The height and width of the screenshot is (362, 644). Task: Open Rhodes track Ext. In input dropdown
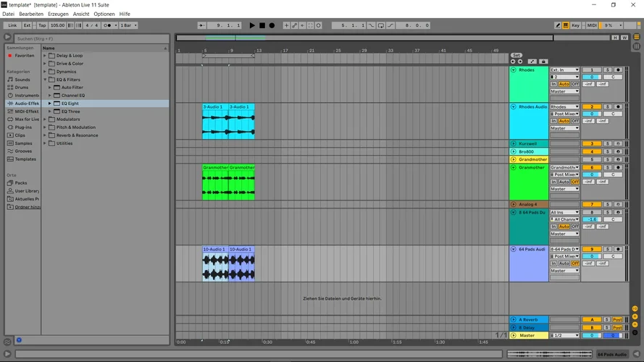565,70
